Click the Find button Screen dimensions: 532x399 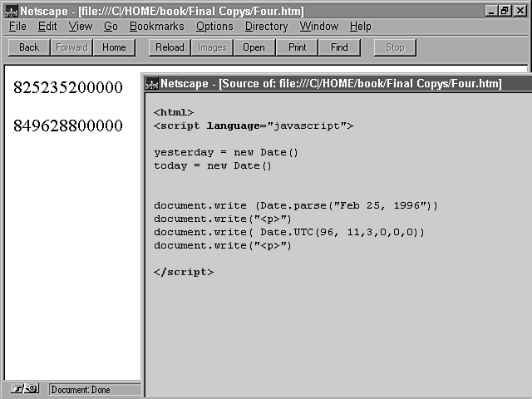tap(339, 47)
